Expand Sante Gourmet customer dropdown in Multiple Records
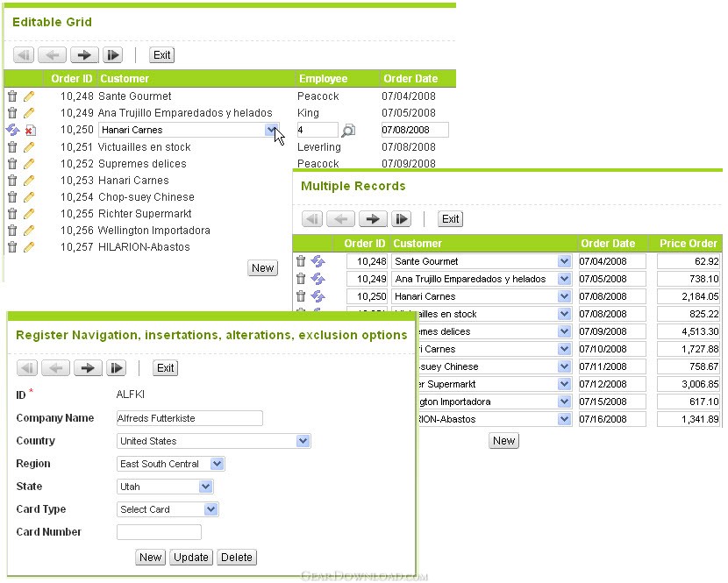The image size is (728, 583). [564, 261]
